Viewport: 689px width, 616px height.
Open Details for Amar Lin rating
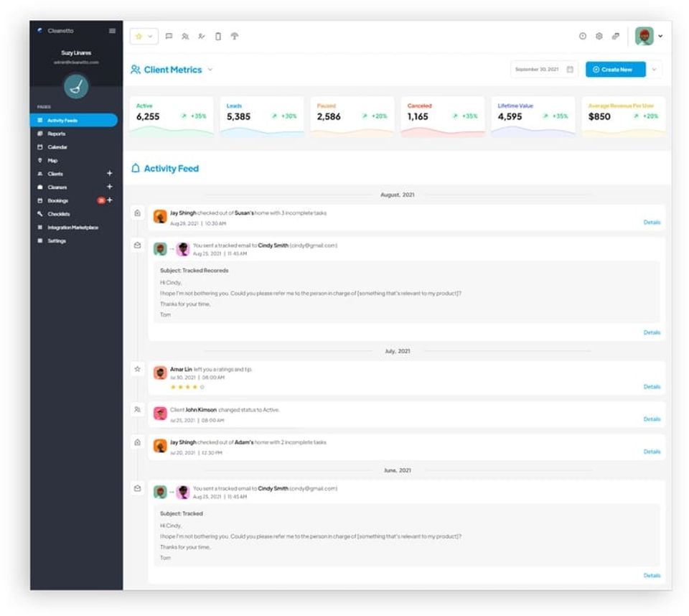652,387
